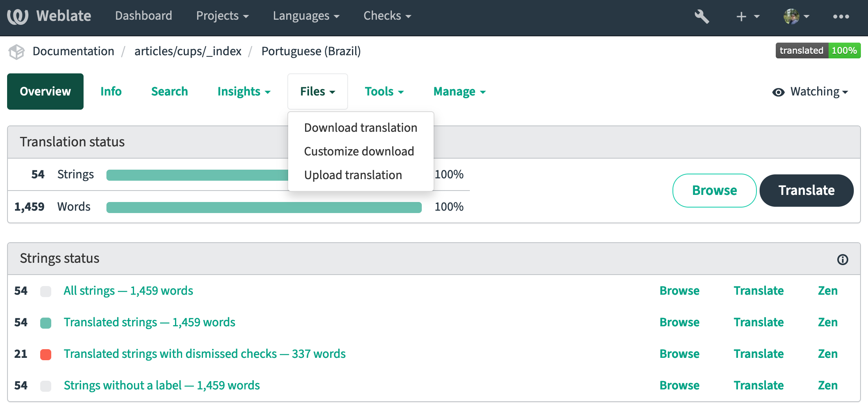Choose Upload translation menu entry

point(353,175)
